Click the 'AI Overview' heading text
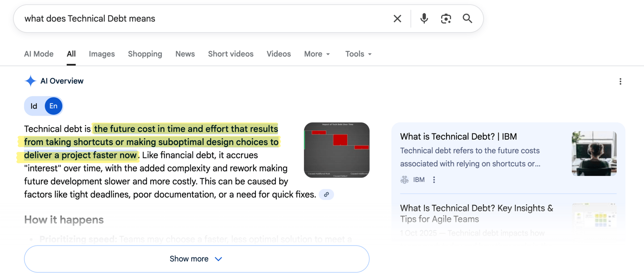 point(62,81)
